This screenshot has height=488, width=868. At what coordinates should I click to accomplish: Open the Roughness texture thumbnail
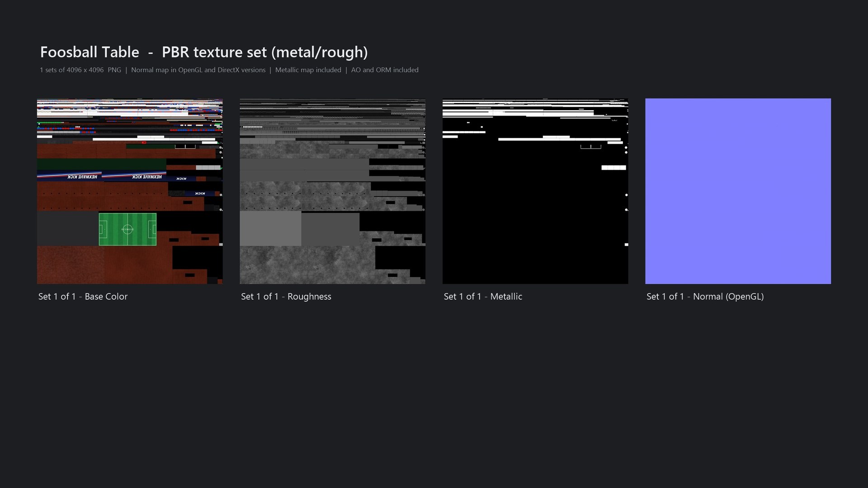click(332, 191)
